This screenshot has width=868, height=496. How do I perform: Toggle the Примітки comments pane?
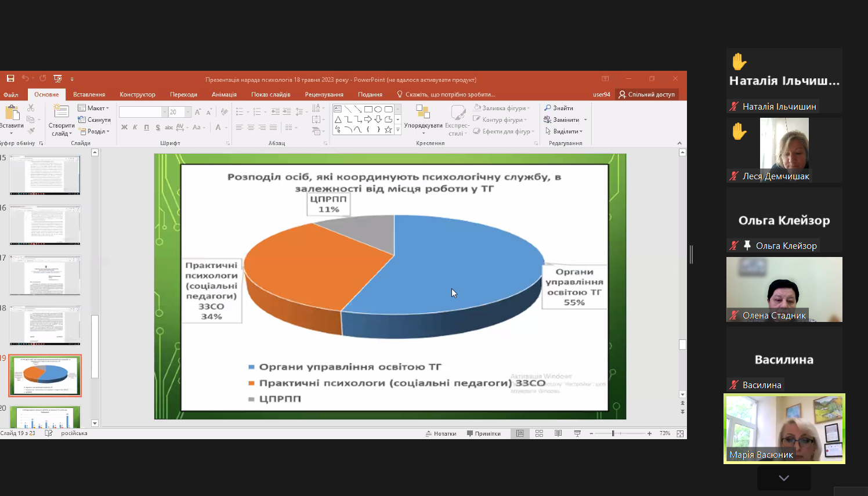click(484, 433)
